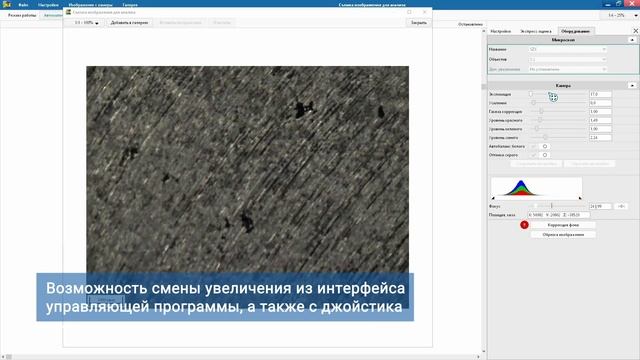Toggle the Автобаланс белого checkbox
640x360 pixels.
point(533,147)
